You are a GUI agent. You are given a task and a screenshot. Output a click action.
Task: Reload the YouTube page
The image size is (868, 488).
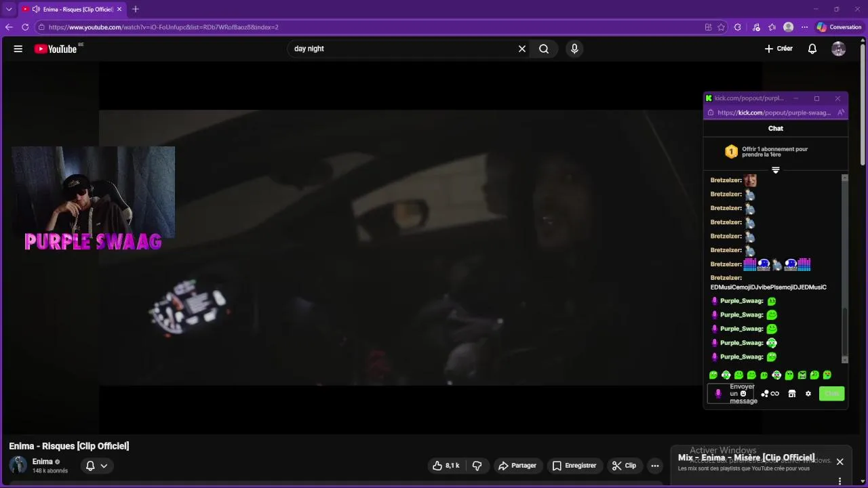click(25, 27)
